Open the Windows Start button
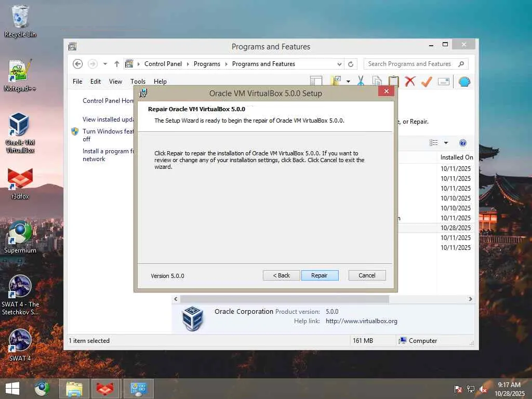 click(x=12, y=389)
